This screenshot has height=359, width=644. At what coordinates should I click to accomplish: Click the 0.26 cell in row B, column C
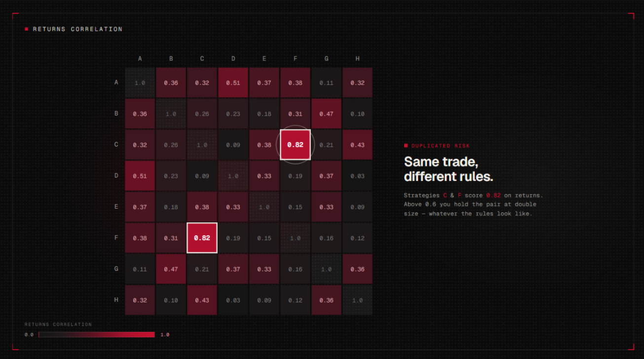point(202,113)
